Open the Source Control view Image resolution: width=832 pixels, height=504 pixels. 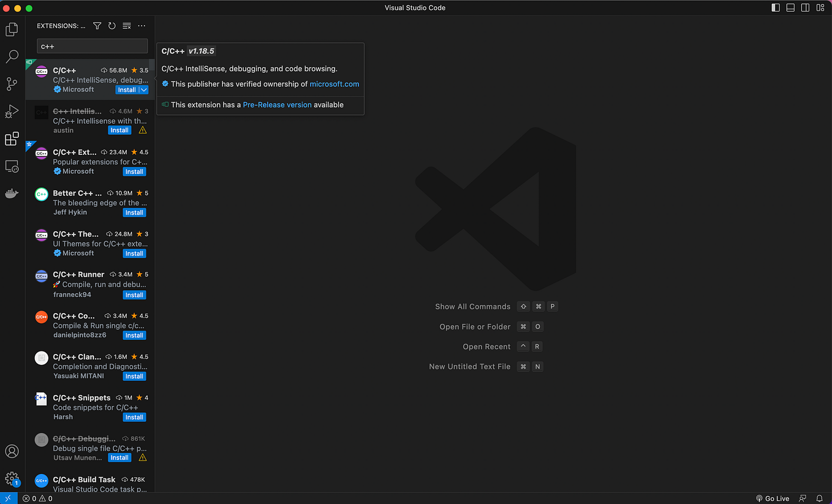click(x=12, y=84)
